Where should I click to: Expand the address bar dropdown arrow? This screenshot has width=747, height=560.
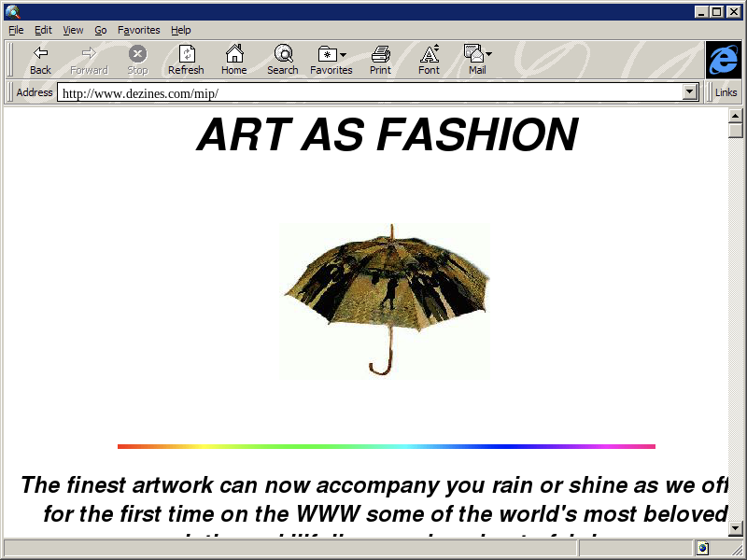pos(691,92)
